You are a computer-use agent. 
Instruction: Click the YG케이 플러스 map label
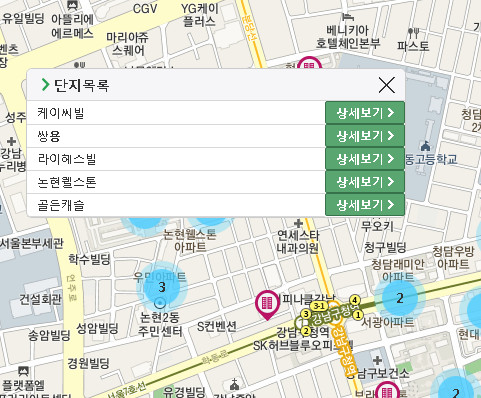tap(199, 15)
